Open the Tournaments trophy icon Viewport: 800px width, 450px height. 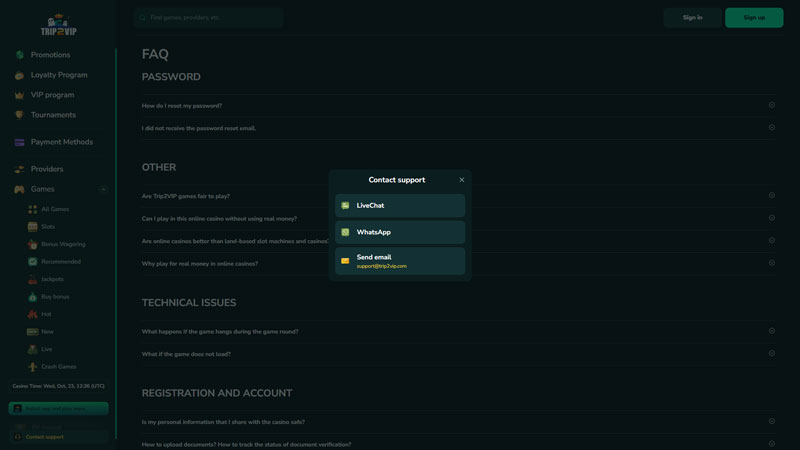tap(20, 115)
